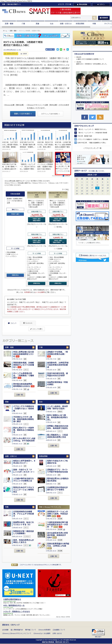Open the U-NEXT 31日間無料トライアル ad

pos(19,583)
